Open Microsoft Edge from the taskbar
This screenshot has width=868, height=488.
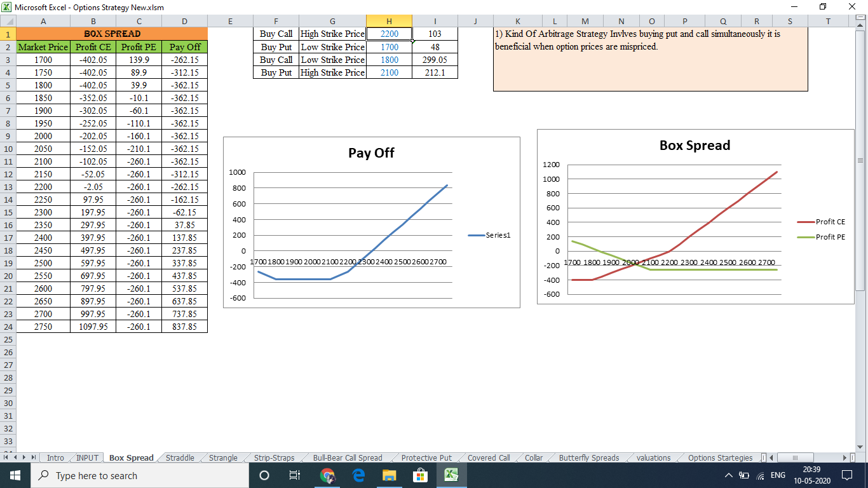click(x=358, y=475)
